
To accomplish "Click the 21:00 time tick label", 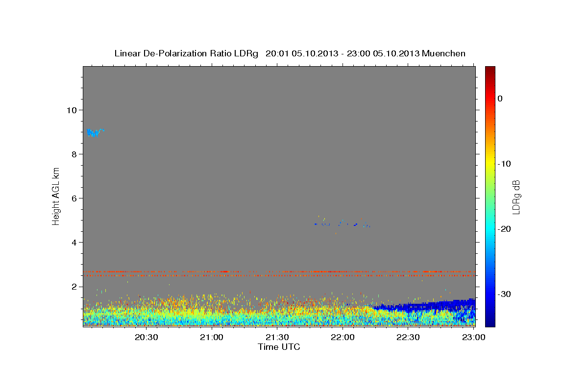I will click(212, 338).
